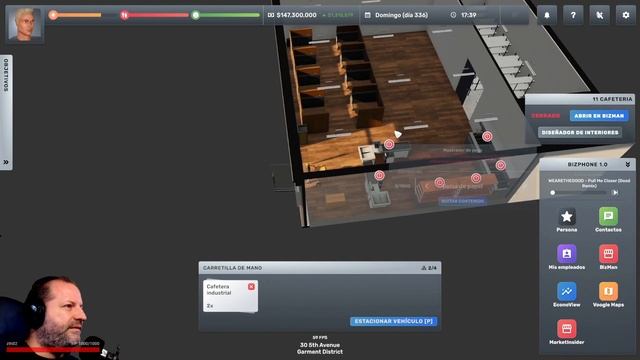Click the money icon beside $147.300.000
Viewport: 640px width, 360px height.
pyautogui.click(x=271, y=15)
